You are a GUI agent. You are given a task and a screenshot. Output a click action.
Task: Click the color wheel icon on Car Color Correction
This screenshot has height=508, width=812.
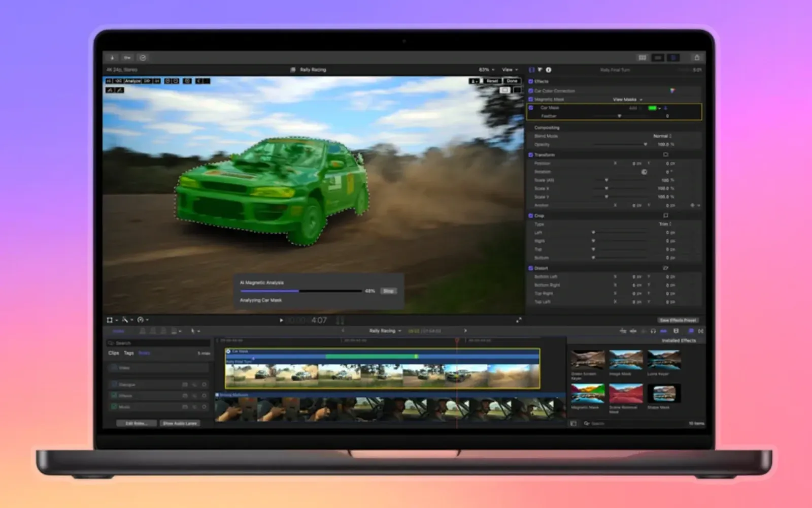(672, 90)
